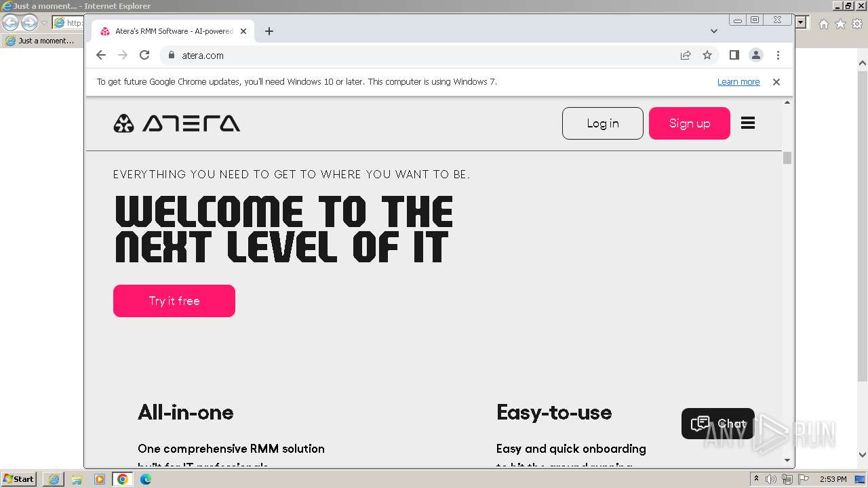Go back in Internet Explorer window
868x488 pixels.
(x=11, y=22)
